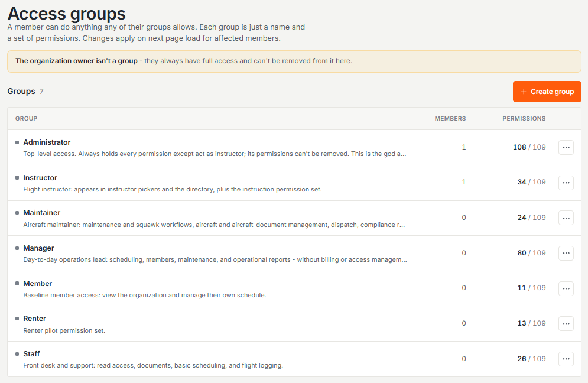Open the Staff group name

coord(31,353)
